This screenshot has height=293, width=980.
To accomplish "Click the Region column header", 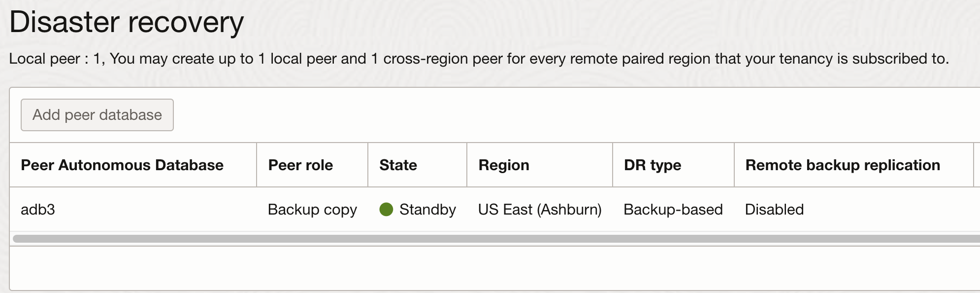I will pyautogui.click(x=504, y=165).
